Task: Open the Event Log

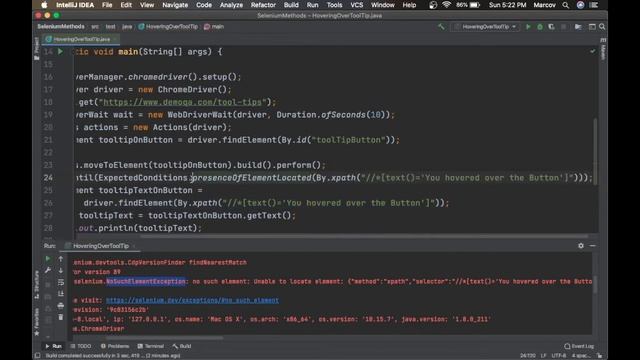Action: point(579,346)
